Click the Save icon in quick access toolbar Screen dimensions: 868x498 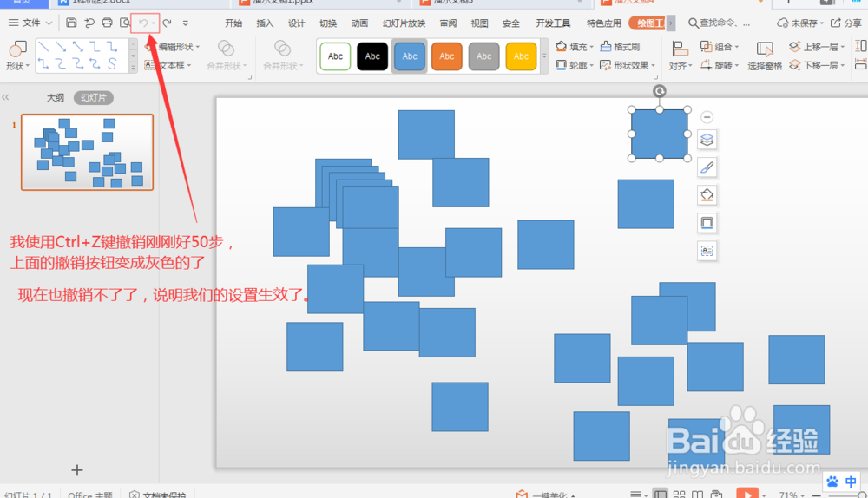pos(71,23)
